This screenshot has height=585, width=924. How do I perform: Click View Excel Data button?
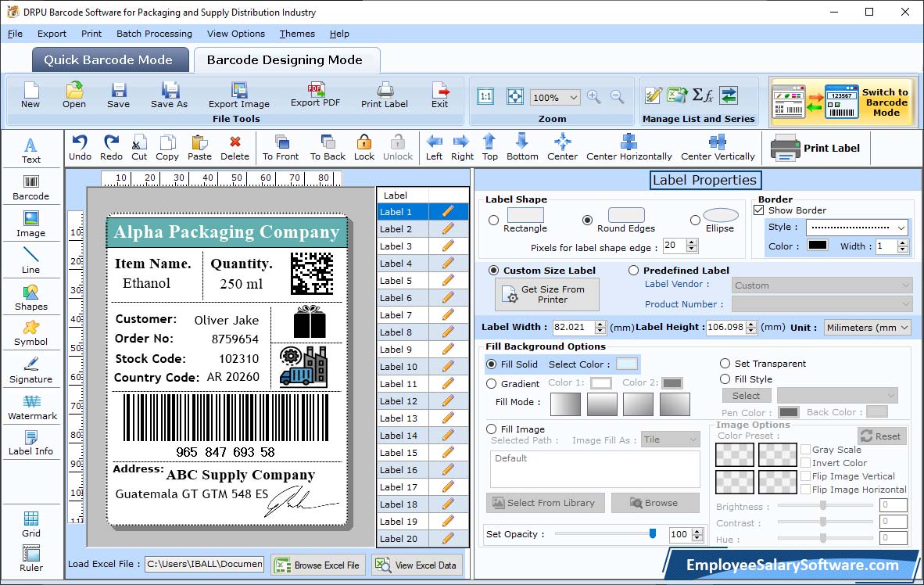417,565
